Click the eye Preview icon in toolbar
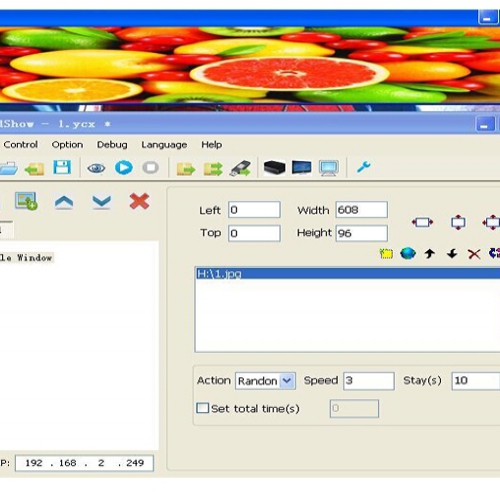This screenshot has height=500, width=500. (x=96, y=168)
